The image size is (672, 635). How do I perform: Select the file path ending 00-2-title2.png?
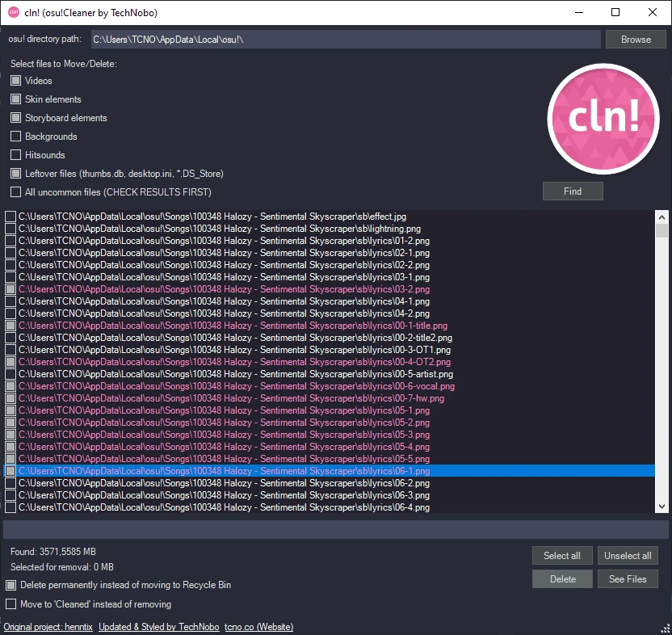[x=235, y=338]
